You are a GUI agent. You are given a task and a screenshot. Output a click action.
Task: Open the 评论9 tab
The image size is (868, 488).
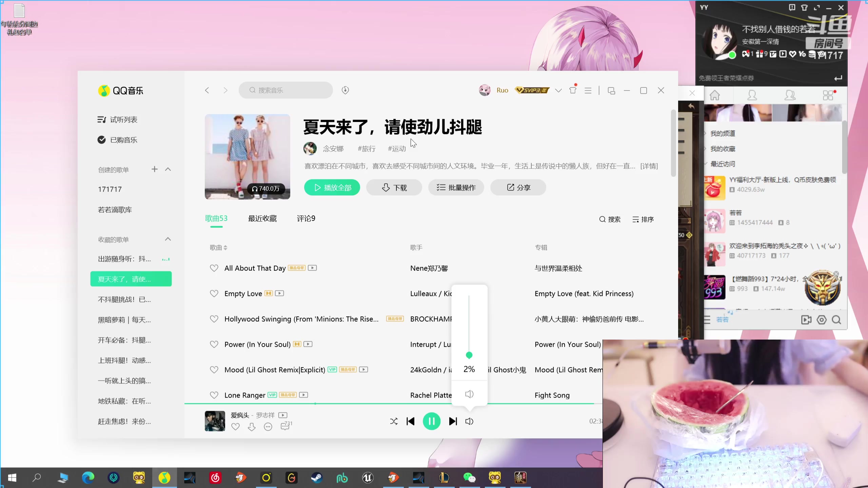[305, 218]
